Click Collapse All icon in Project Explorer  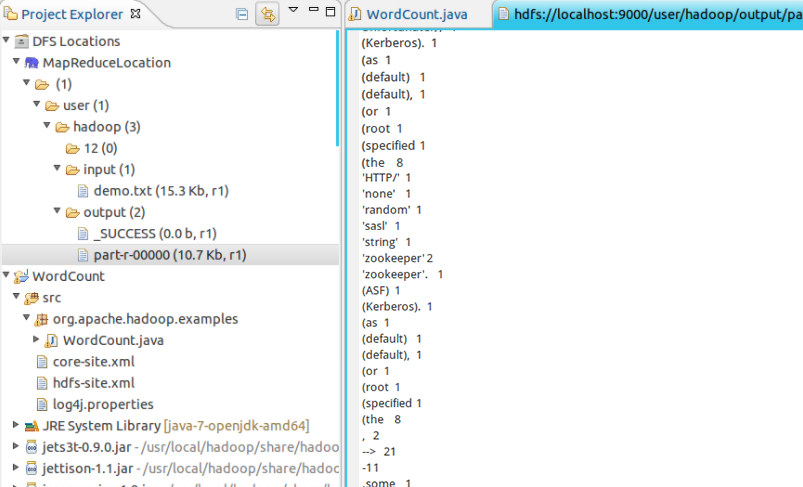[242, 14]
